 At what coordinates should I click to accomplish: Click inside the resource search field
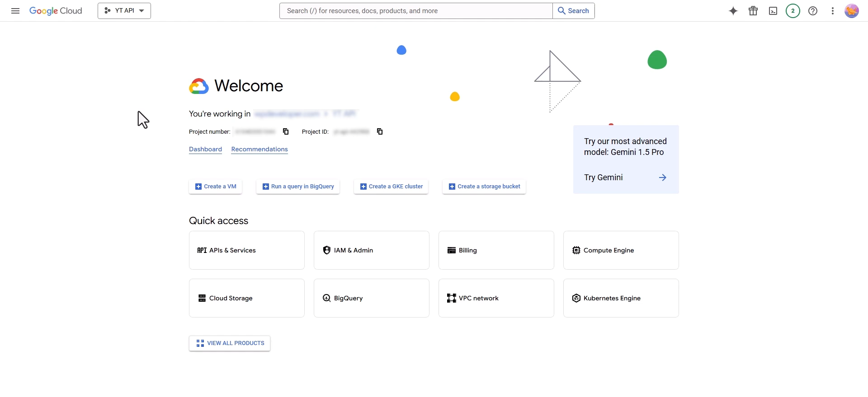(416, 11)
